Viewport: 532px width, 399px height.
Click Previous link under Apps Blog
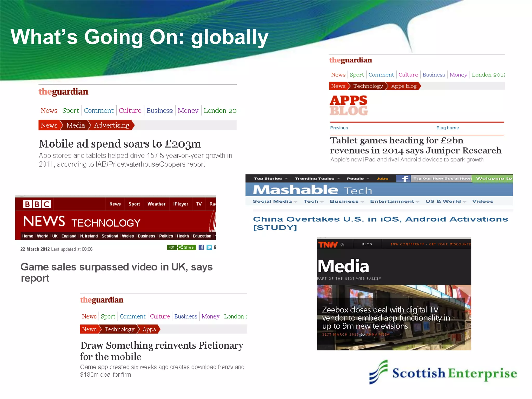(x=339, y=128)
